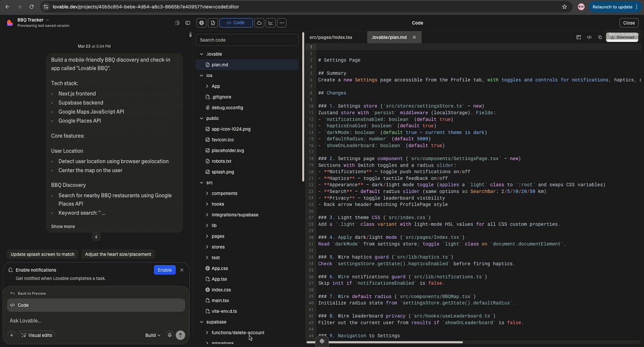Focus the Ask Lovable prompt field

(x=96, y=320)
